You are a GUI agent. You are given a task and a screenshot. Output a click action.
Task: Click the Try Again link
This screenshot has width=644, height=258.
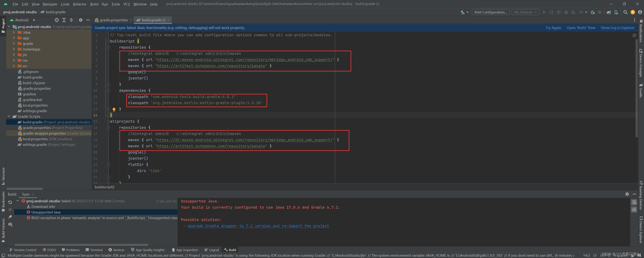coord(553,28)
